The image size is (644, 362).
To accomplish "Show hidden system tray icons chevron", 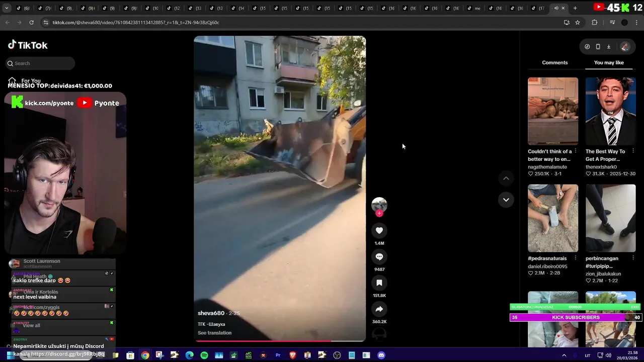I will point(564,355).
